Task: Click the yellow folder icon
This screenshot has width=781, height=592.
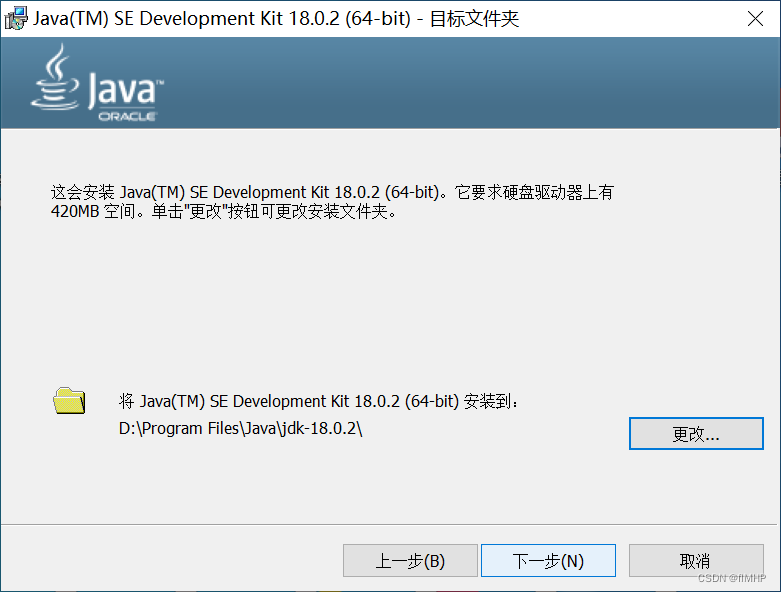Action: pyautogui.click(x=69, y=401)
